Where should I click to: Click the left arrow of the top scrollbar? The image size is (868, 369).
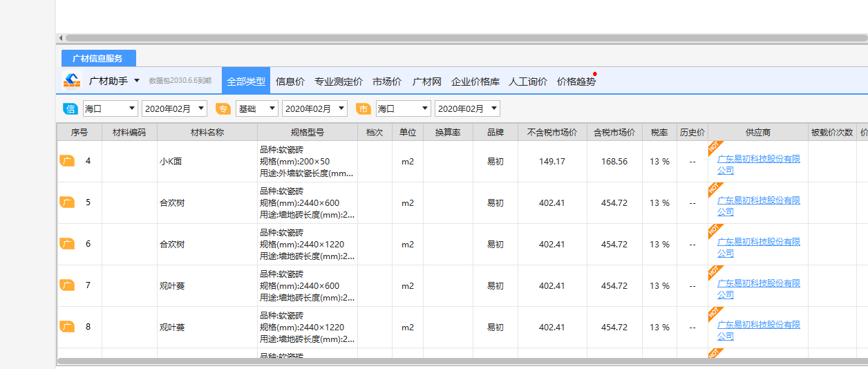[60, 38]
